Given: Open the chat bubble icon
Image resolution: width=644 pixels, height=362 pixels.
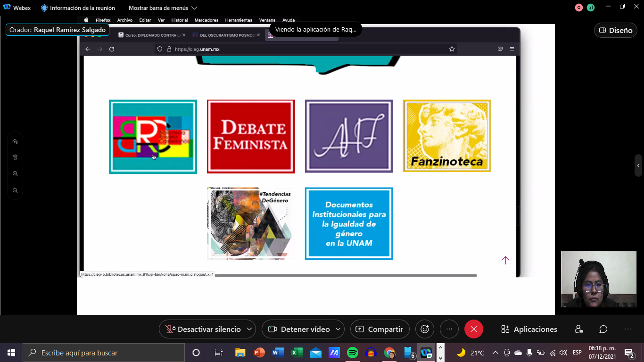Looking at the screenshot, I should click(603, 329).
